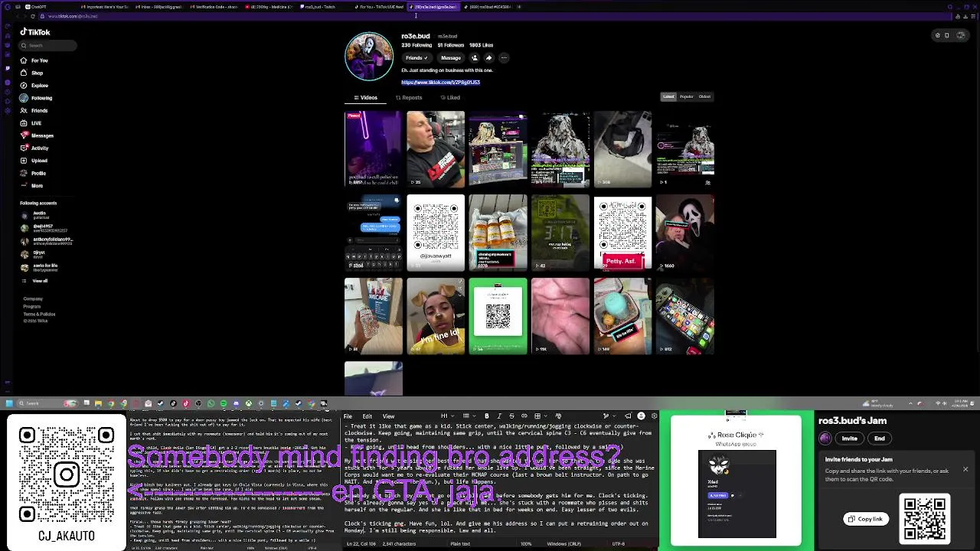This screenshot has width=980, height=551.
Task: Click the share profile arrow icon
Action: click(488, 58)
